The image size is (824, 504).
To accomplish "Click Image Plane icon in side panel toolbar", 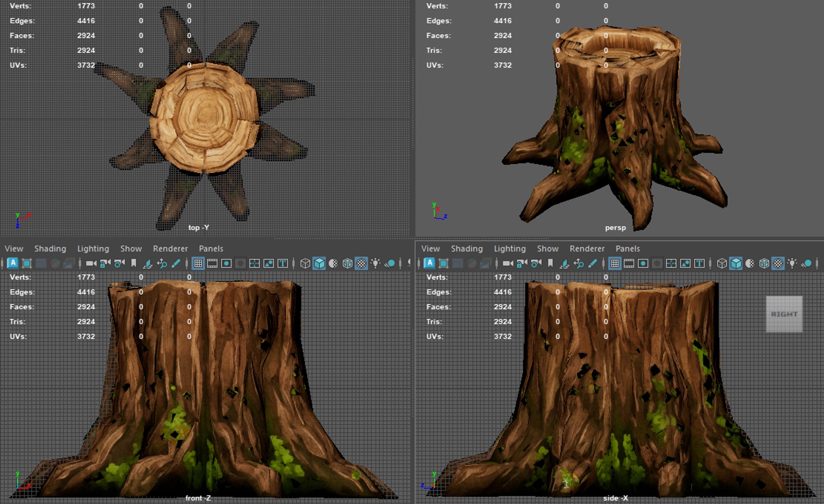I will [564, 264].
